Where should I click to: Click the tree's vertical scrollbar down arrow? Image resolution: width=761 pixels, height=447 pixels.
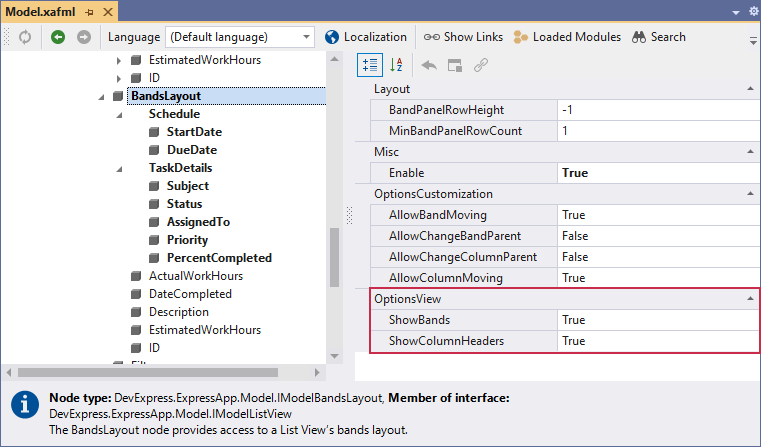pos(334,356)
